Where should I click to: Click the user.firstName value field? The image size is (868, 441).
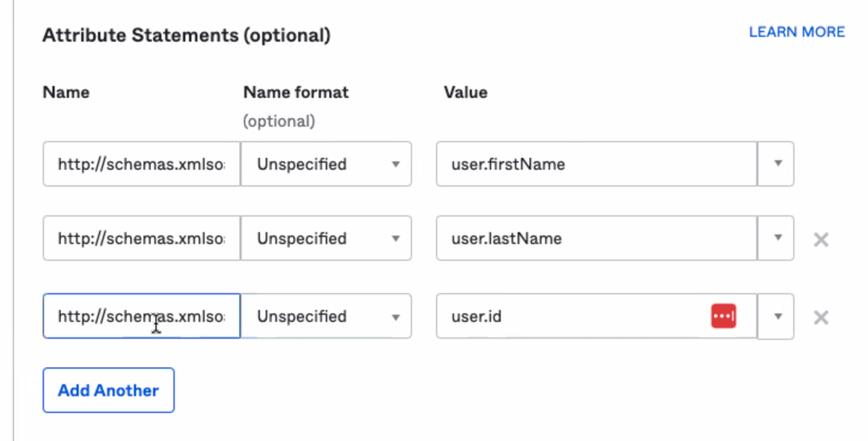(595, 164)
